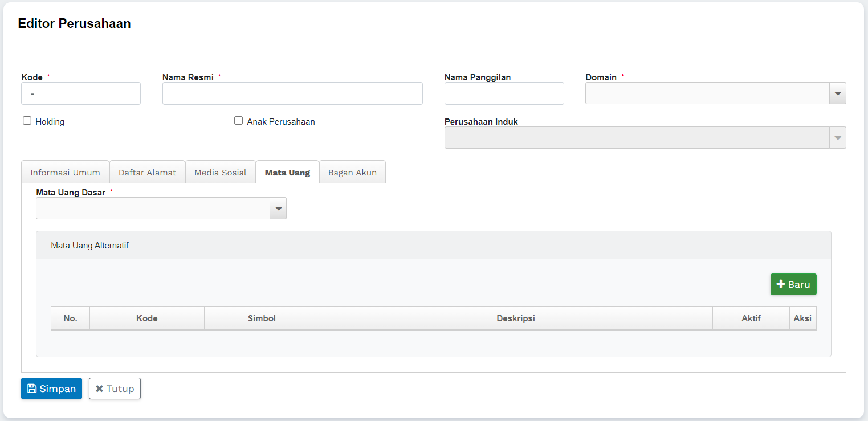Go to the Media Sosial tab

[221, 173]
